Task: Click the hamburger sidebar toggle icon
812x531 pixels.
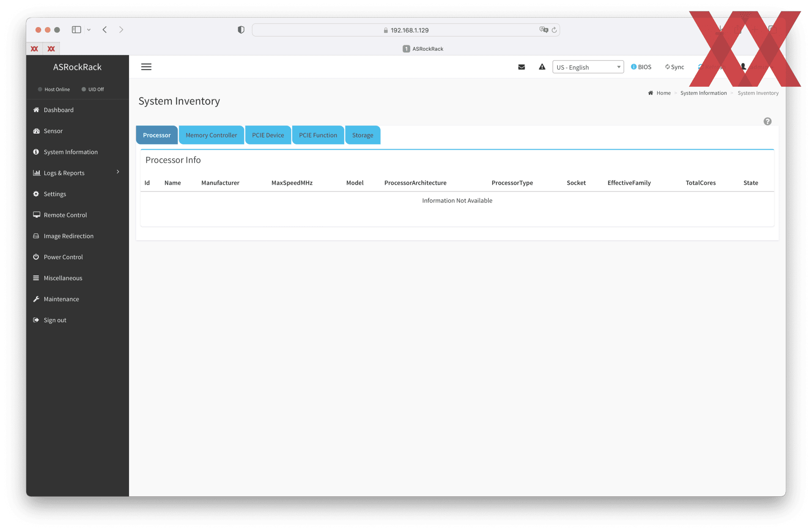Action: coord(146,67)
